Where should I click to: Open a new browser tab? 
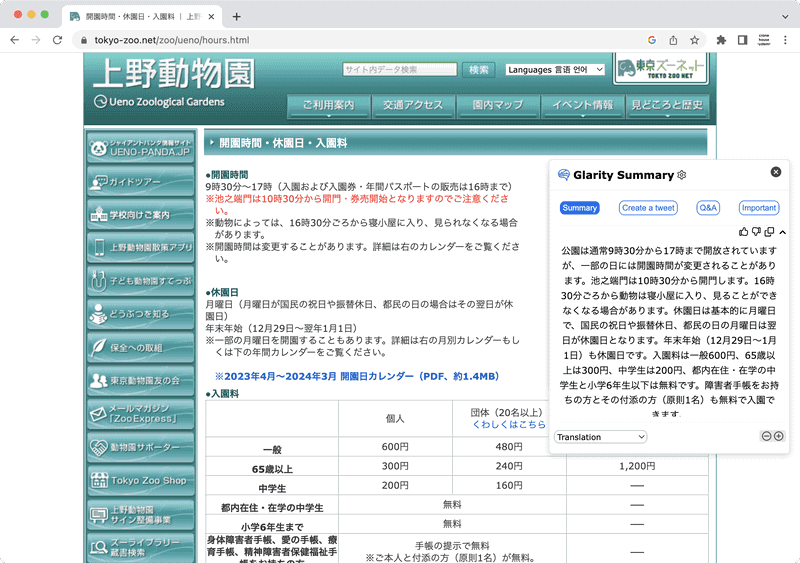tap(236, 17)
